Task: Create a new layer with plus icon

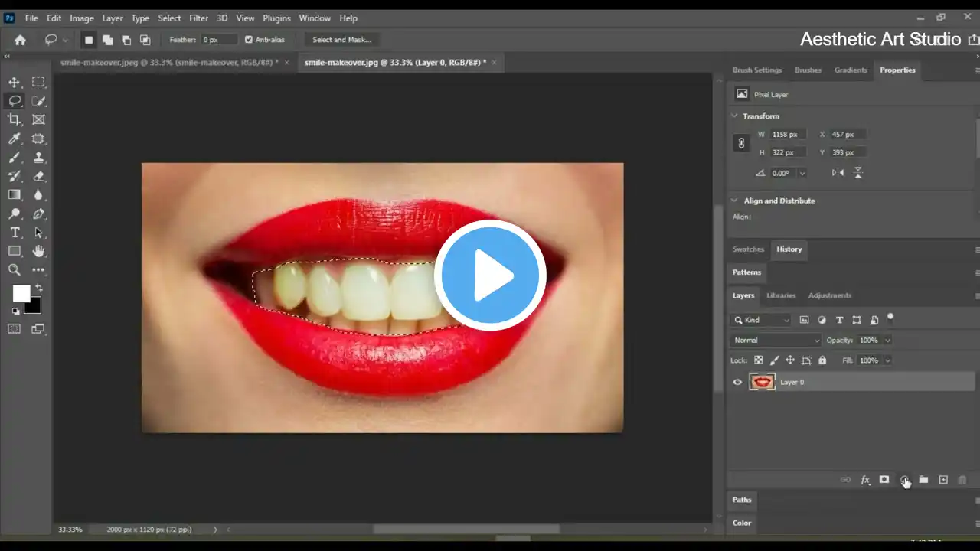Action: [x=943, y=480]
